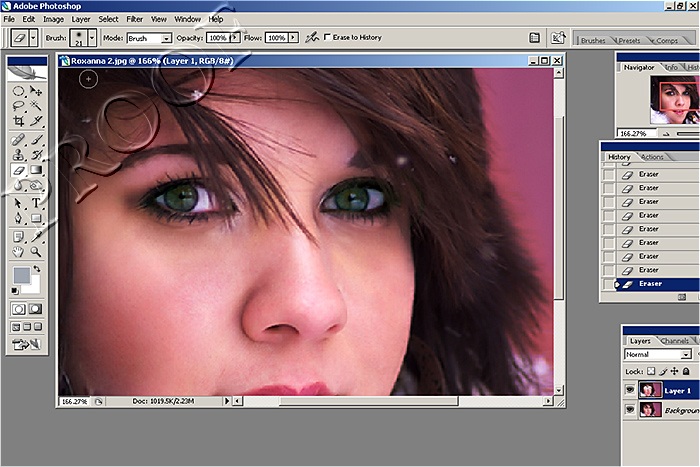Screen dimensions: 700x467
Task: Click the foreground color swatch
Action: coord(21,275)
